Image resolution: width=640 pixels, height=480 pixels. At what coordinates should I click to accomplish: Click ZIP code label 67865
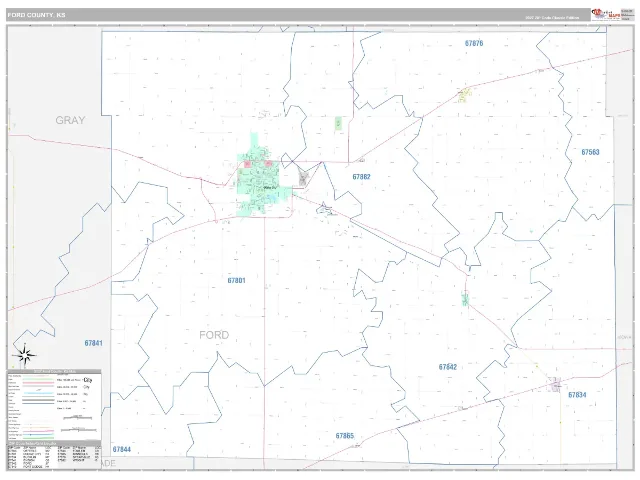click(x=344, y=436)
